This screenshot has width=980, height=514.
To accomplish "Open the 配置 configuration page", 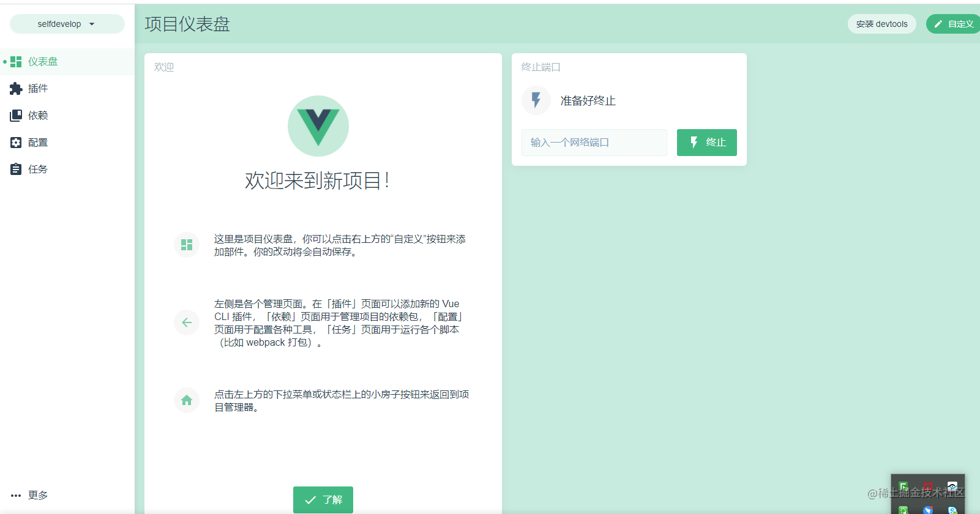I will click(x=67, y=143).
